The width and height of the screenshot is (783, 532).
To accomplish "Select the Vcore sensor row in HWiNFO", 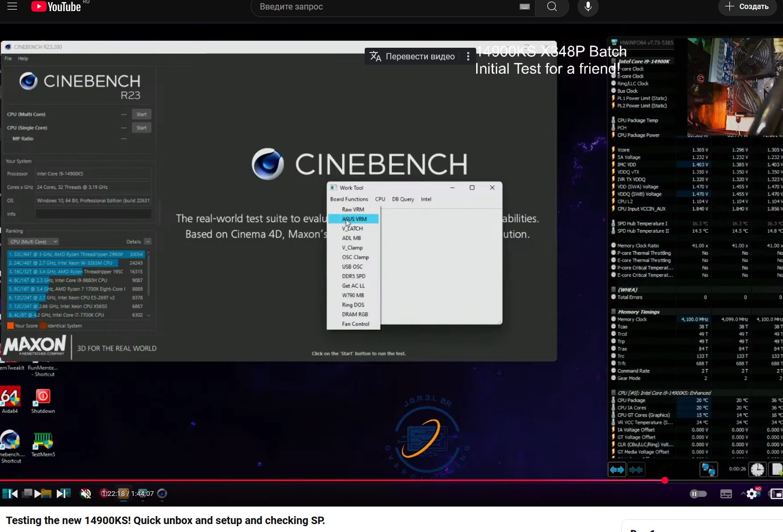I will click(696, 150).
